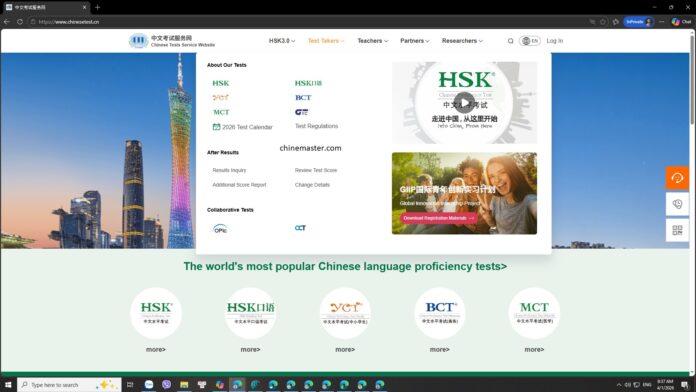Click the Windows taskbar search box

[69, 384]
